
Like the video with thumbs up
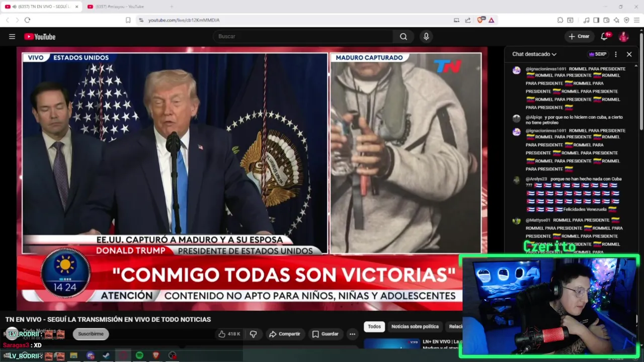tap(229, 334)
